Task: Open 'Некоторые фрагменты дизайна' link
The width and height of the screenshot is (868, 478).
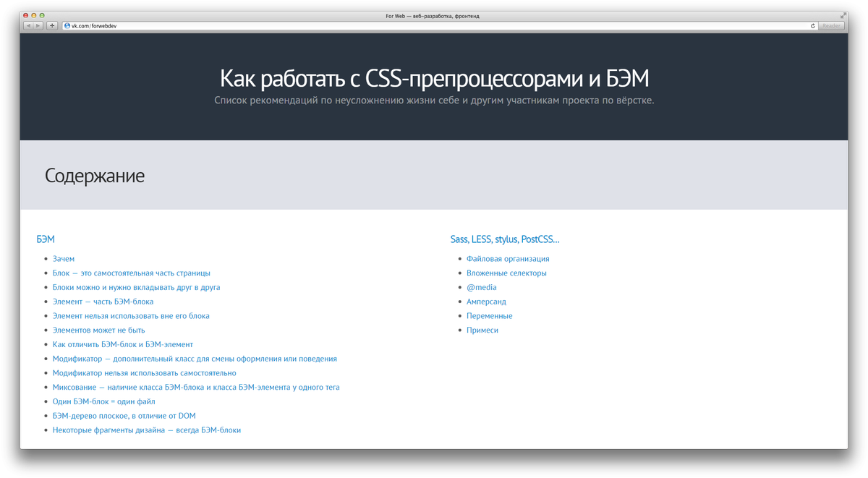Action: (147, 430)
